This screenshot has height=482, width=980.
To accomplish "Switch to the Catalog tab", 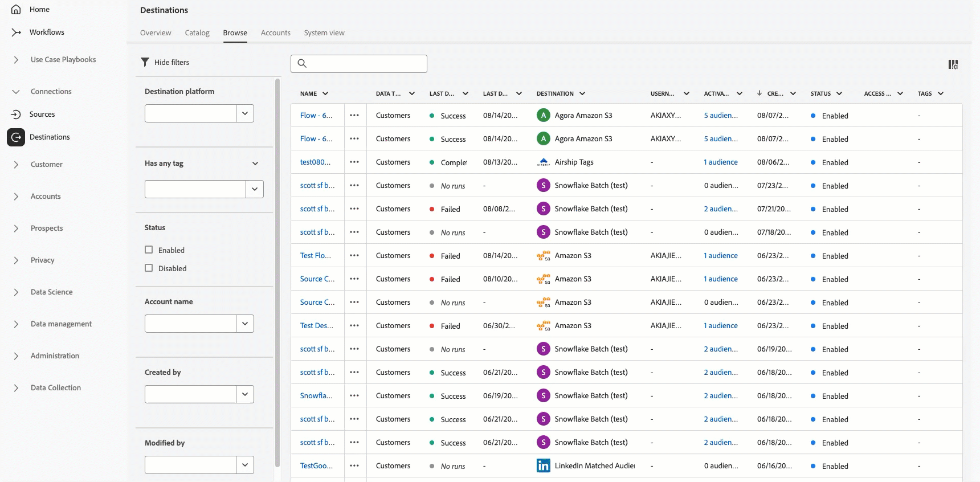I will click(197, 33).
